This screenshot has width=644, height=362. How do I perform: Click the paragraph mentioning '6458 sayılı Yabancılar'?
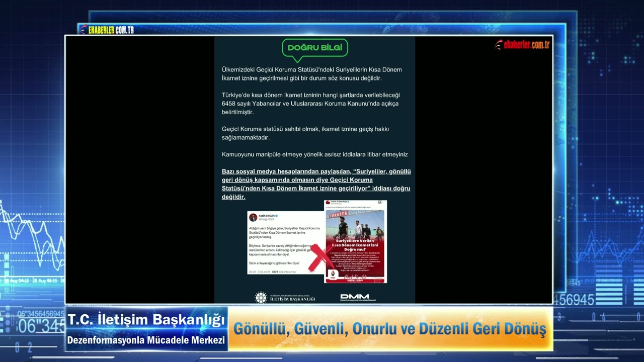[311, 104]
